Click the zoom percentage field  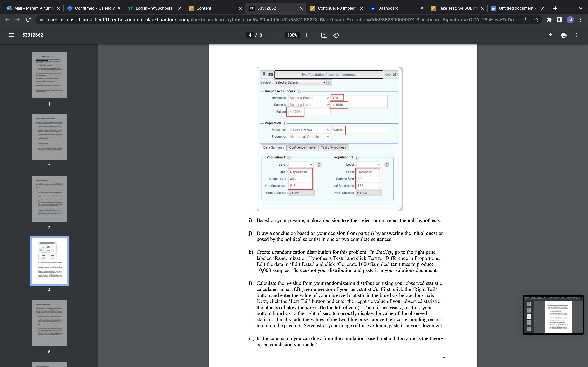pos(292,35)
